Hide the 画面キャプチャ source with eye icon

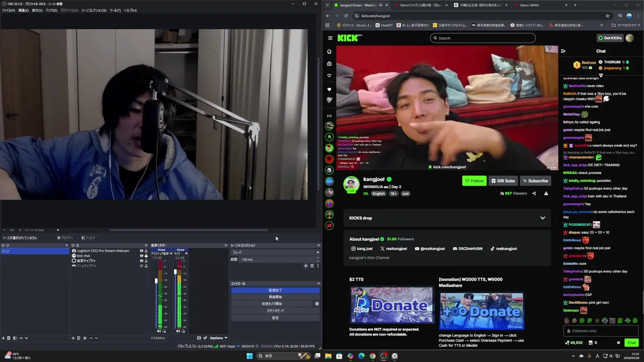(141, 260)
